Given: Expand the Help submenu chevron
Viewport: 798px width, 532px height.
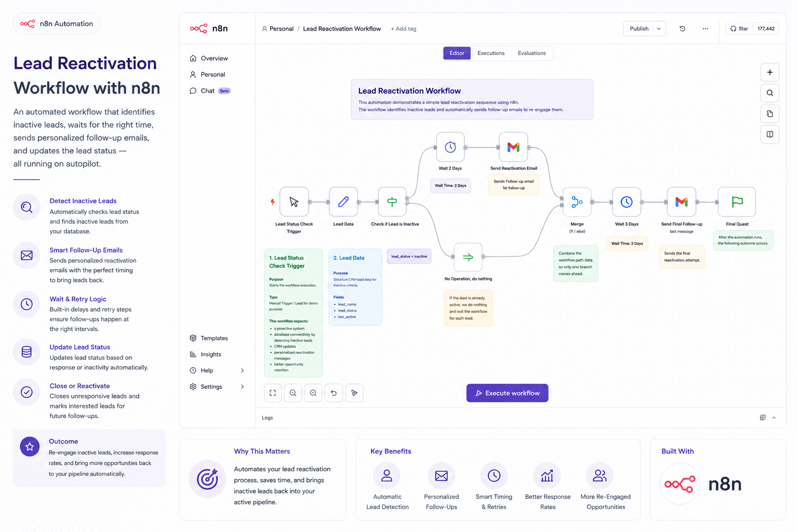Looking at the screenshot, I should 242,370.
